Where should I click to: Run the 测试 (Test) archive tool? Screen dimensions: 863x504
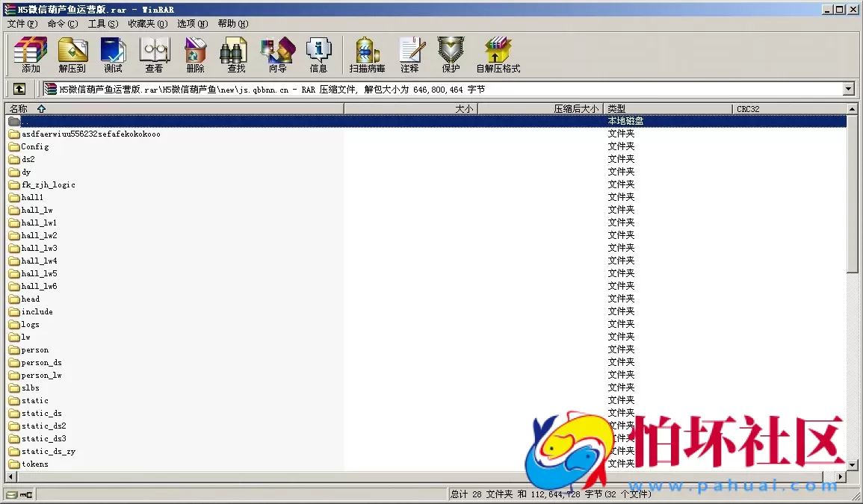113,55
